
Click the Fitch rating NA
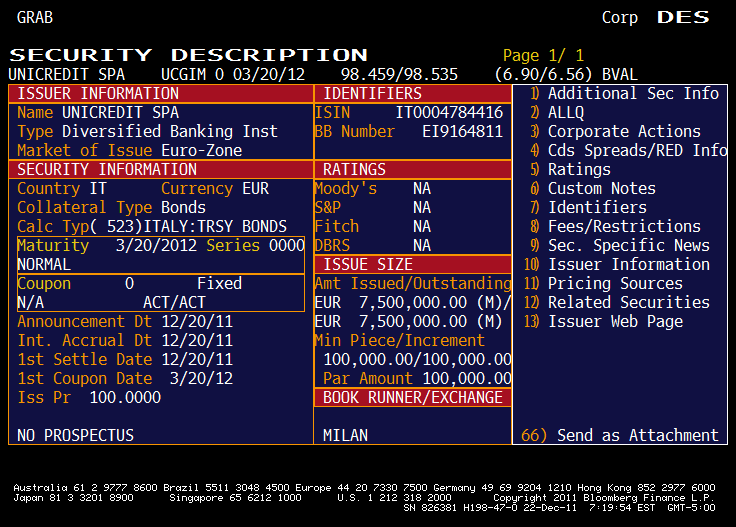(422, 227)
